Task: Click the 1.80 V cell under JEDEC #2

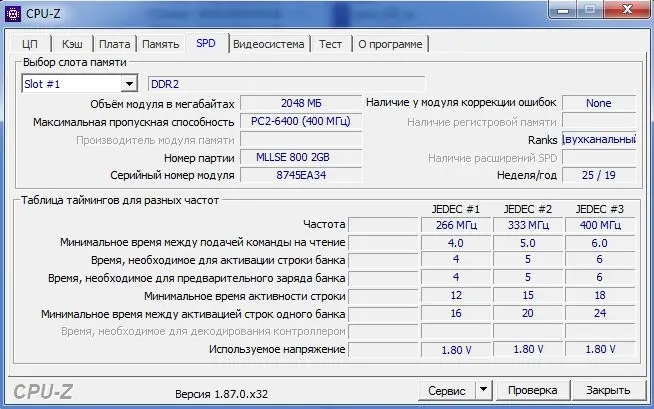Action: [528, 349]
